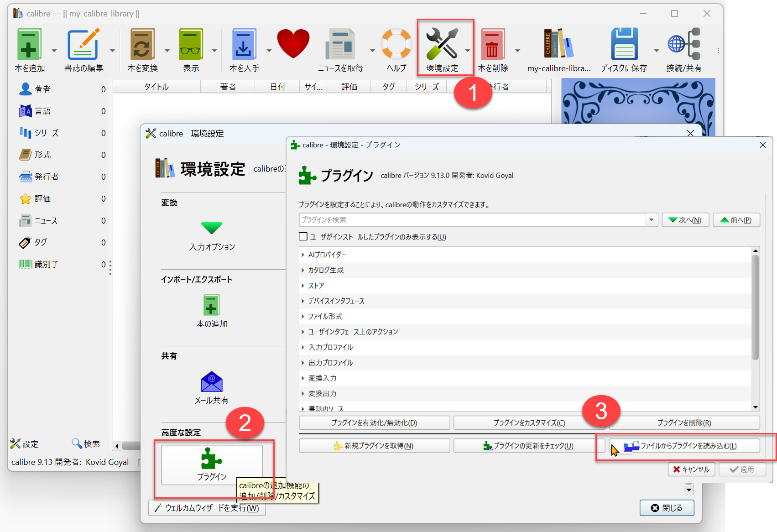
Task: Click the 本を変換 convert books icon
Action: click(x=142, y=44)
